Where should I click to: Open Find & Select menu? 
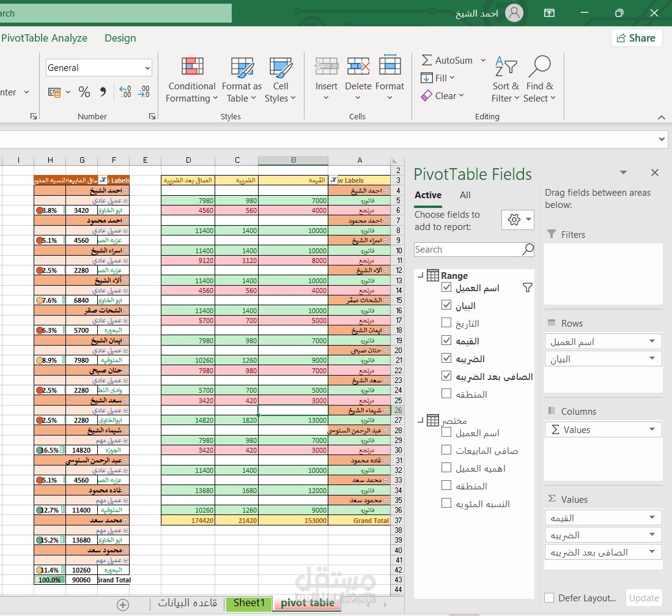[539, 80]
